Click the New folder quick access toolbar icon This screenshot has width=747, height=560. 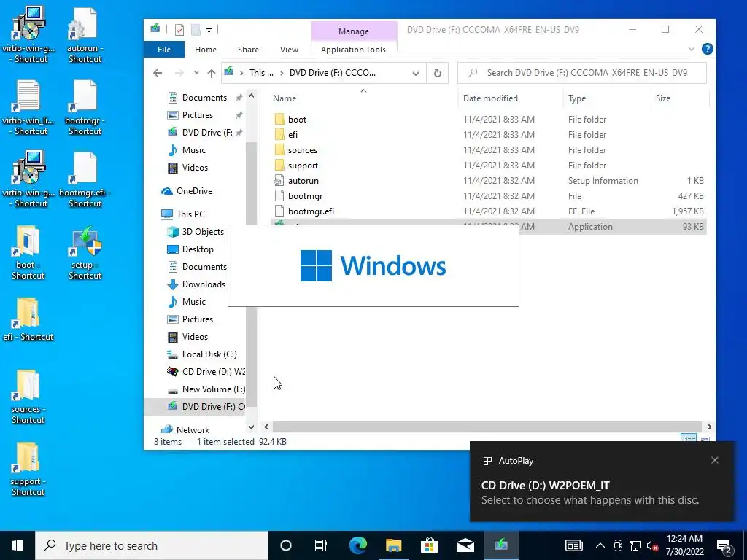pyautogui.click(x=196, y=30)
